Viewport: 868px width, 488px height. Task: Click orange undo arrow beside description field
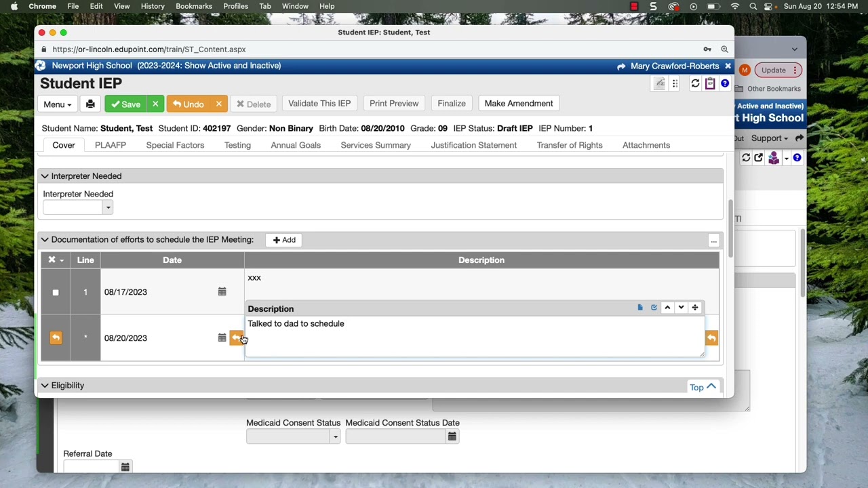711,338
